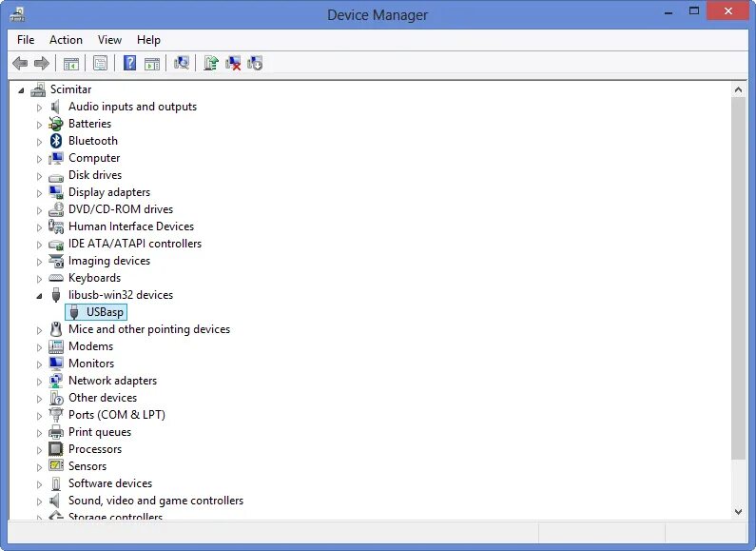Click the Show/Hide Action Pane icon
756x551 pixels.
[x=152, y=63]
